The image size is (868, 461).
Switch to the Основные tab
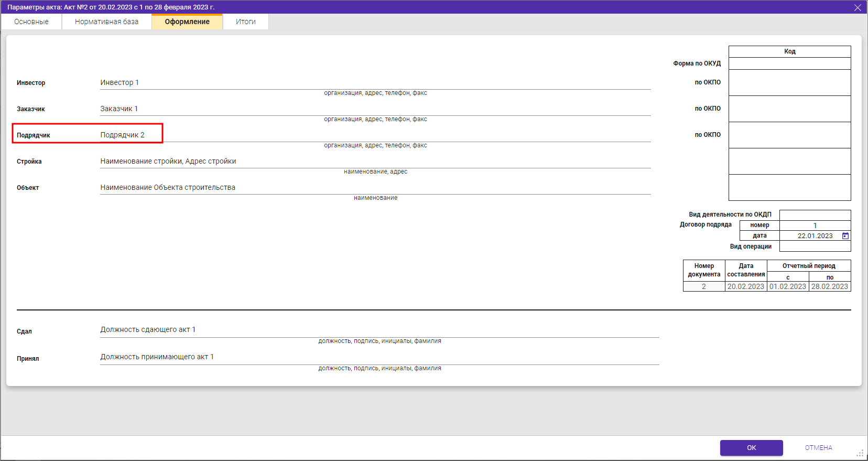(31, 22)
